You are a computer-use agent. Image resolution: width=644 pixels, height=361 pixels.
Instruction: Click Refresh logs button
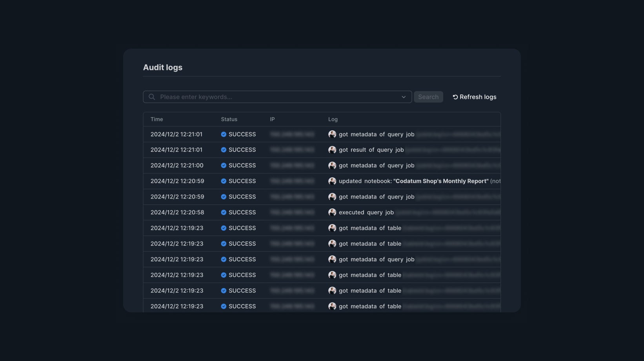click(474, 97)
